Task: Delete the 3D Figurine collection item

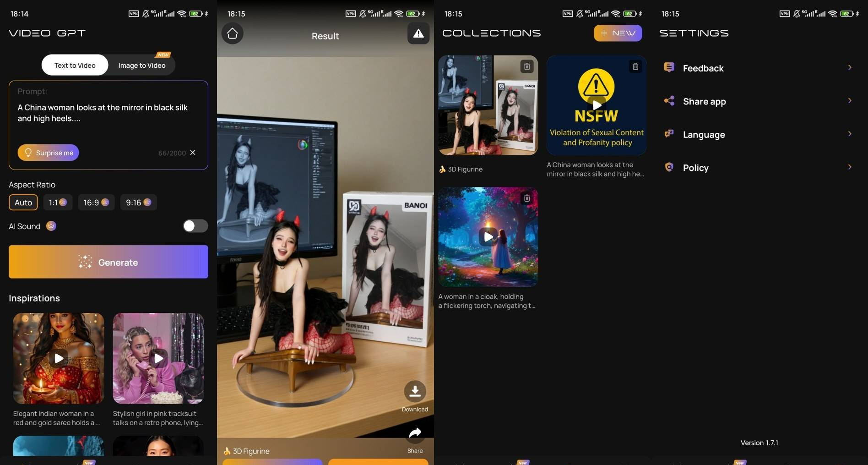Action: tap(527, 66)
